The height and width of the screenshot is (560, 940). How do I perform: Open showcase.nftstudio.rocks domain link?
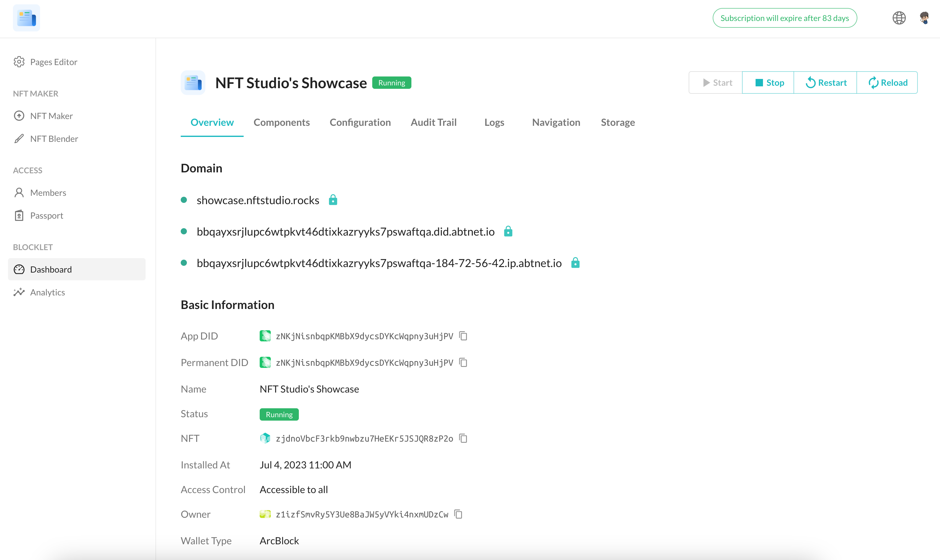click(x=258, y=200)
